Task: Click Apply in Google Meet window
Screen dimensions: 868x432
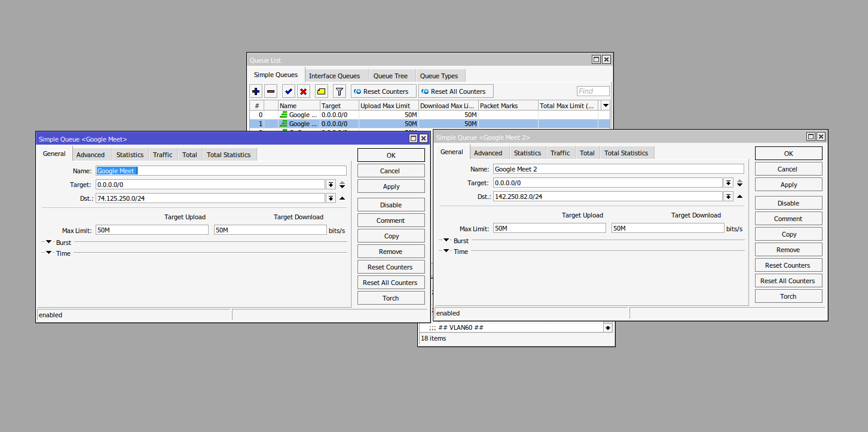Action: click(x=391, y=186)
